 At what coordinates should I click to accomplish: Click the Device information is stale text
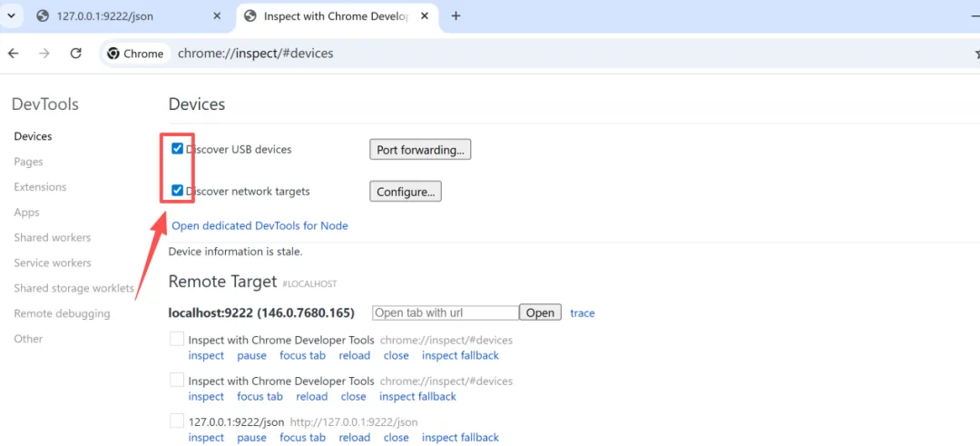click(x=236, y=253)
